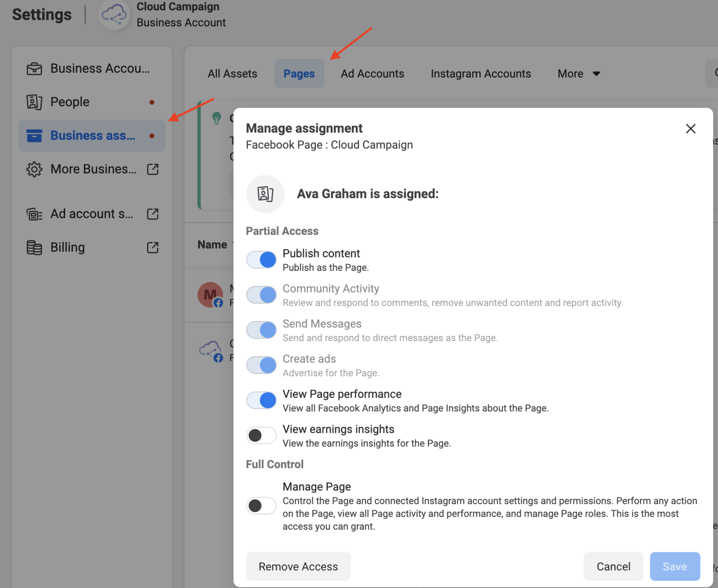Screen dimensions: 718x588
Task: Select the All Assets tab
Action: (x=232, y=74)
